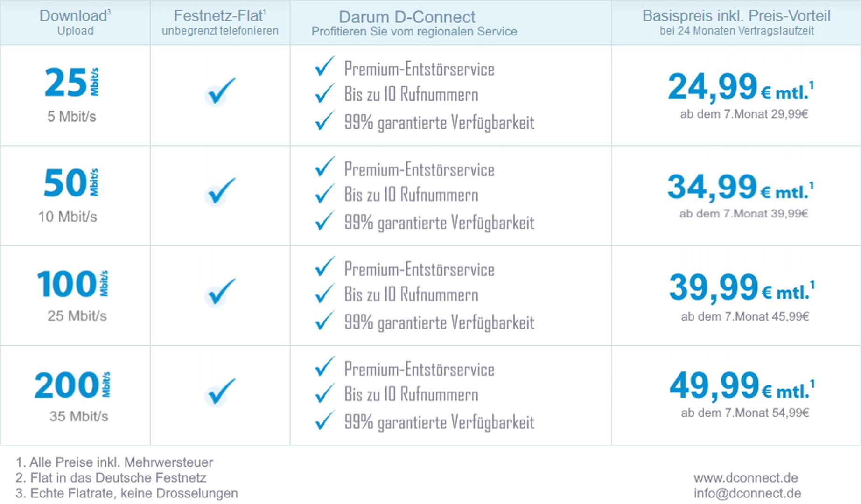The image size is (861, 504).
Task: Click the Basispreis inkl. Preis-Vorteil header
Action: coord(736,22)
